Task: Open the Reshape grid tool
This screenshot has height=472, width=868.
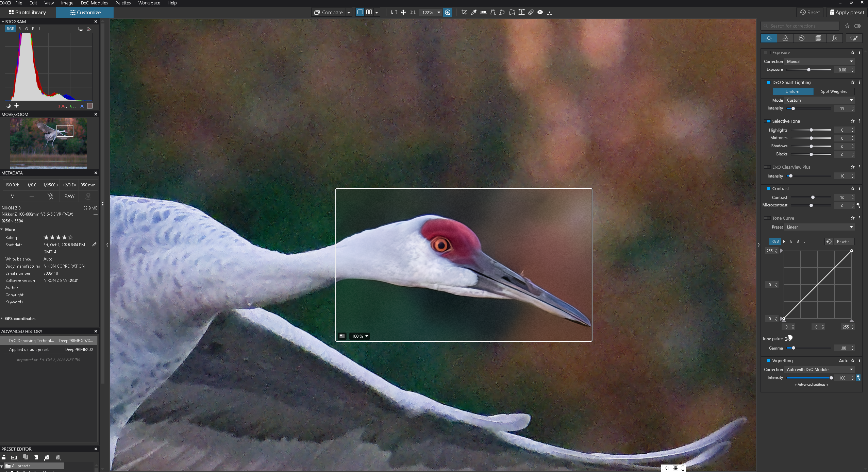Action: pyautogui.click(x=521, y=12)
